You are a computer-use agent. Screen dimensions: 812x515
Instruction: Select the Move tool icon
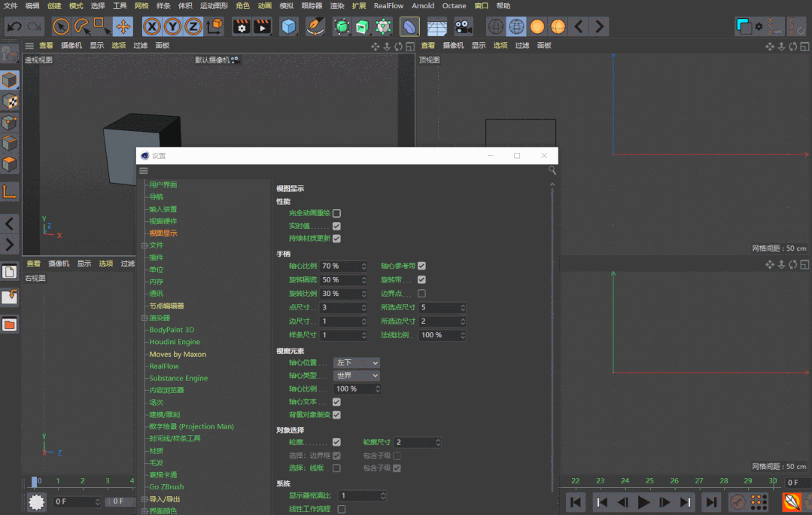point(123,27)
